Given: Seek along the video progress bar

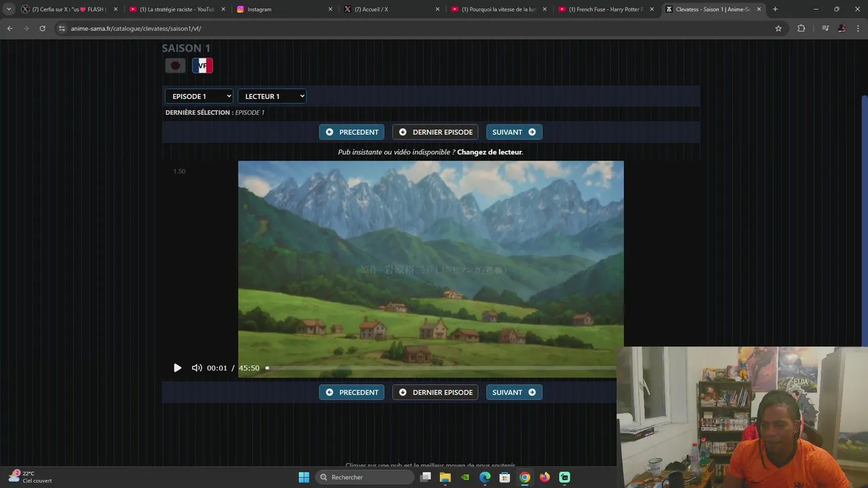Looking at the screenshot, I should (441, 368).
